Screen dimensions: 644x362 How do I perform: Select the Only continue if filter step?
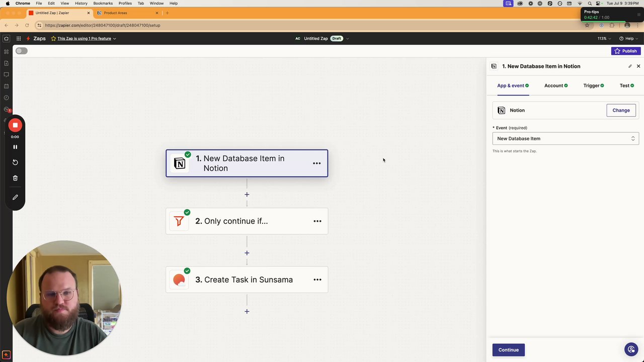click(247, 221)
